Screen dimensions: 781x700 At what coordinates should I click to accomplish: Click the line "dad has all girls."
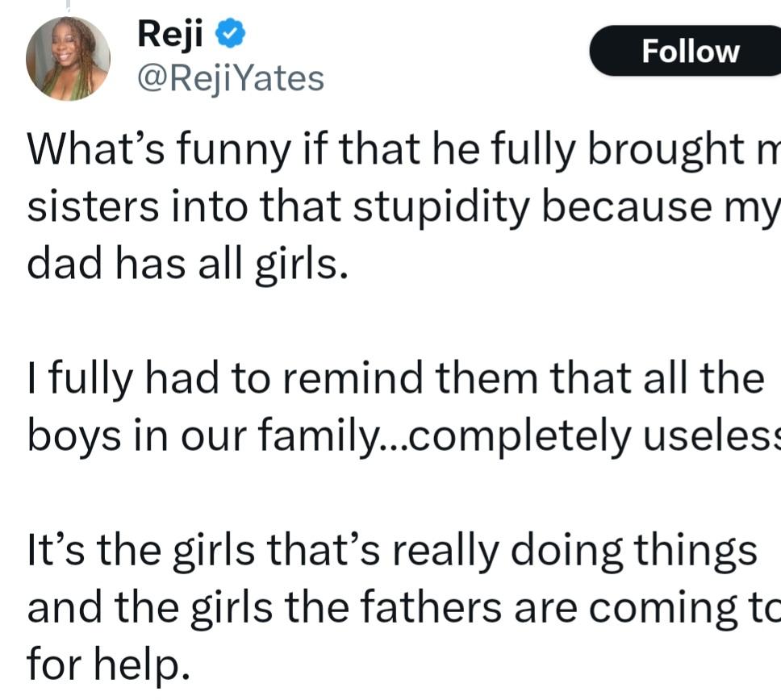tap(188, 263)
